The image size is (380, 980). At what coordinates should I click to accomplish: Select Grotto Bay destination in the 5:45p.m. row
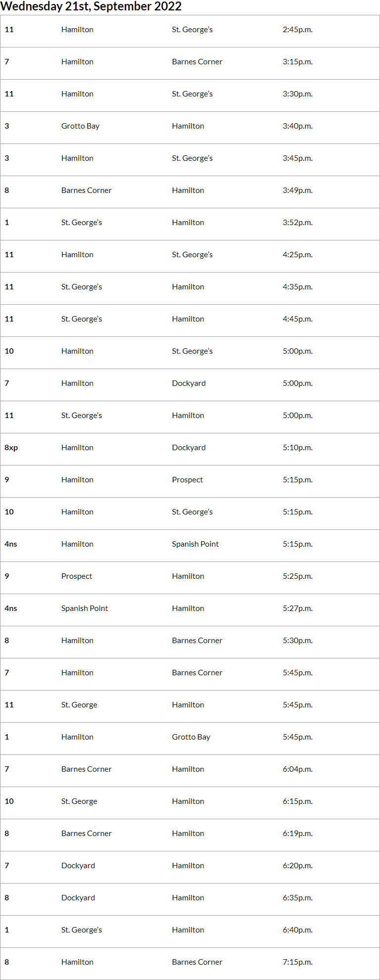191,737
